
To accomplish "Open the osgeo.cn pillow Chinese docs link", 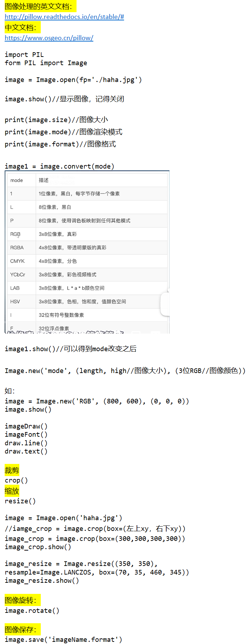I will click(49, 38).
